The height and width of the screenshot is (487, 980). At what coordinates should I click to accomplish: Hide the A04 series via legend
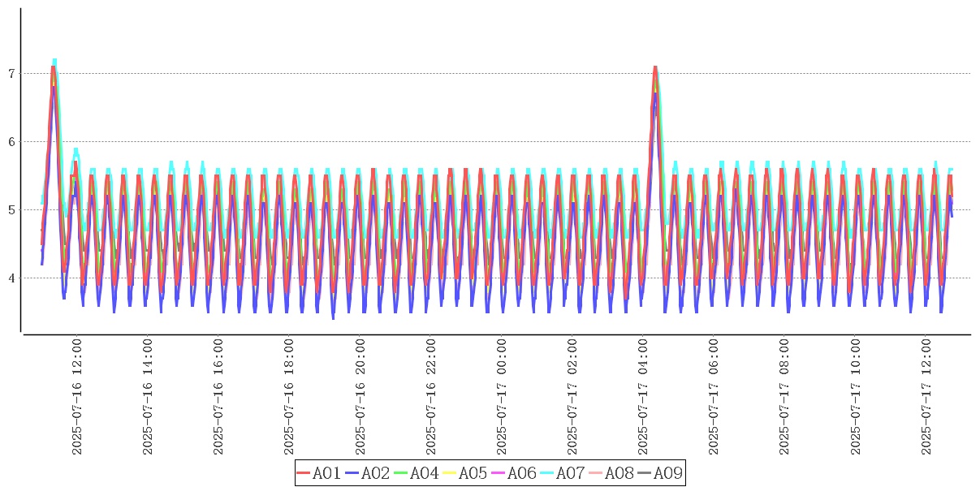(x=424, y=473)
